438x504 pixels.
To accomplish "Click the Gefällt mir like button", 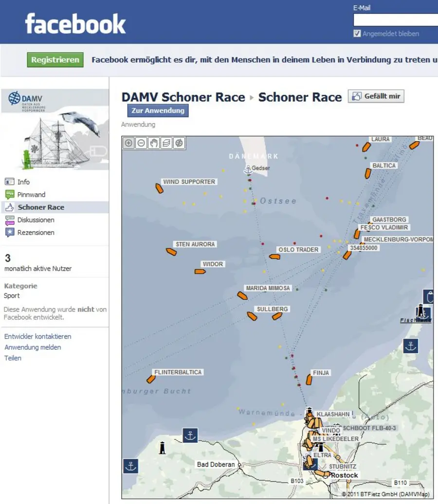I will (376, 96).
